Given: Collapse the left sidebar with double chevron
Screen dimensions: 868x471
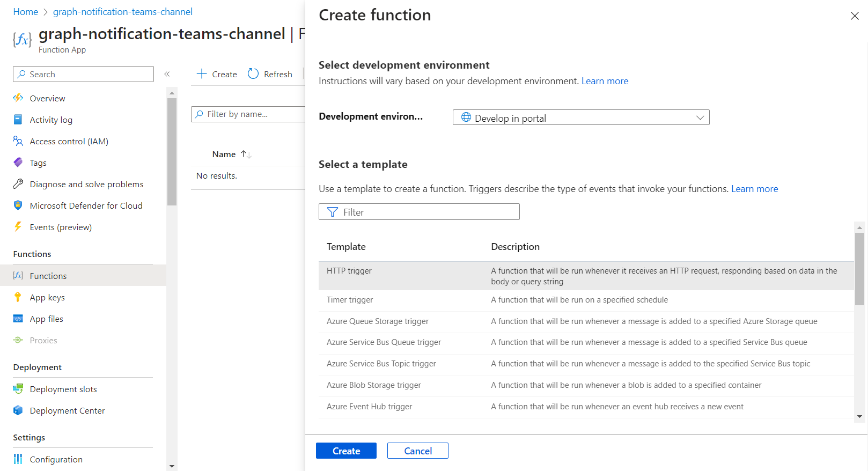Looking at the screenshot, I should [x=167, y=74].
